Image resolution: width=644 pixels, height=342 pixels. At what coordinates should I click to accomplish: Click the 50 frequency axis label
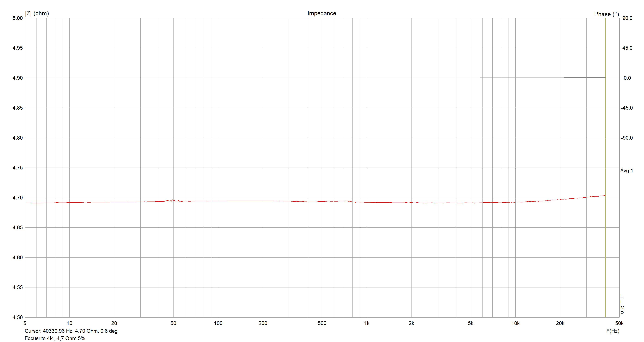[173, 323]
